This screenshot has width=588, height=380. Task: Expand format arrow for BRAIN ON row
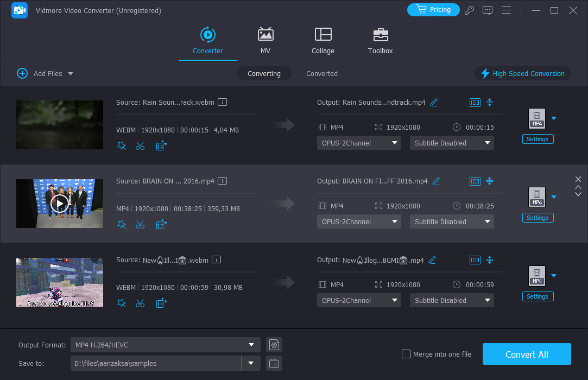tap(554, 197)
